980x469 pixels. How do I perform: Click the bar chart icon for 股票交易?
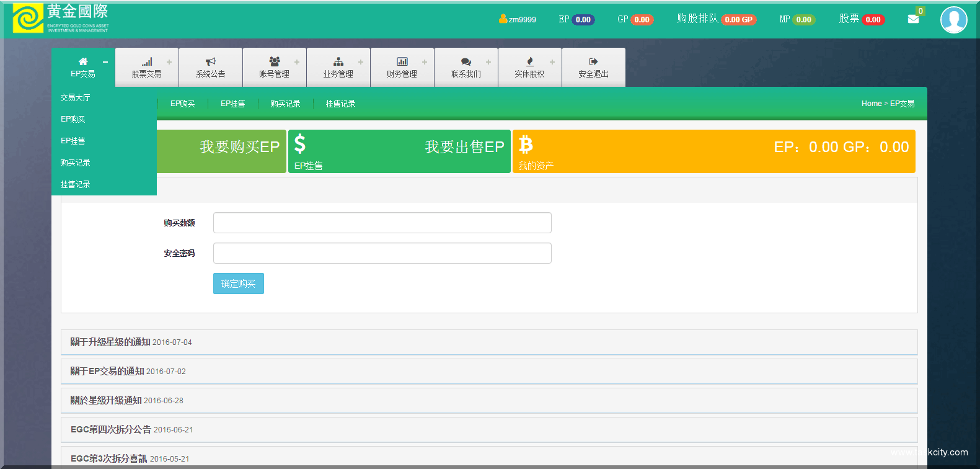[x=147, y=61]
